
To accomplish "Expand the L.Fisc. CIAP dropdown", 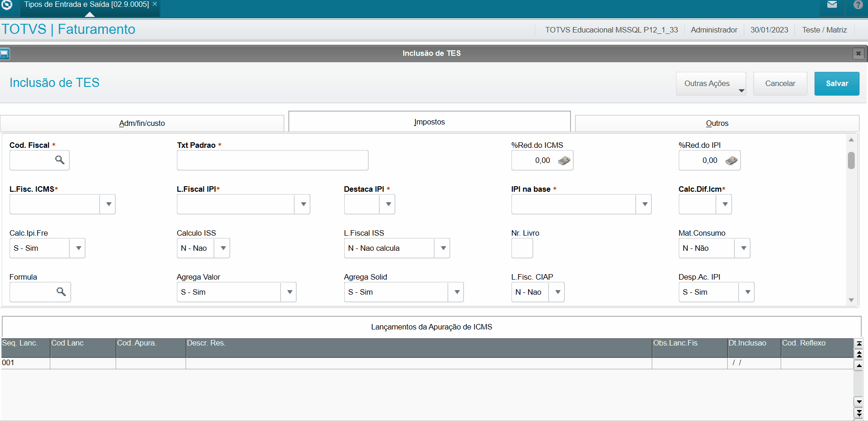I will click(558, 292).
